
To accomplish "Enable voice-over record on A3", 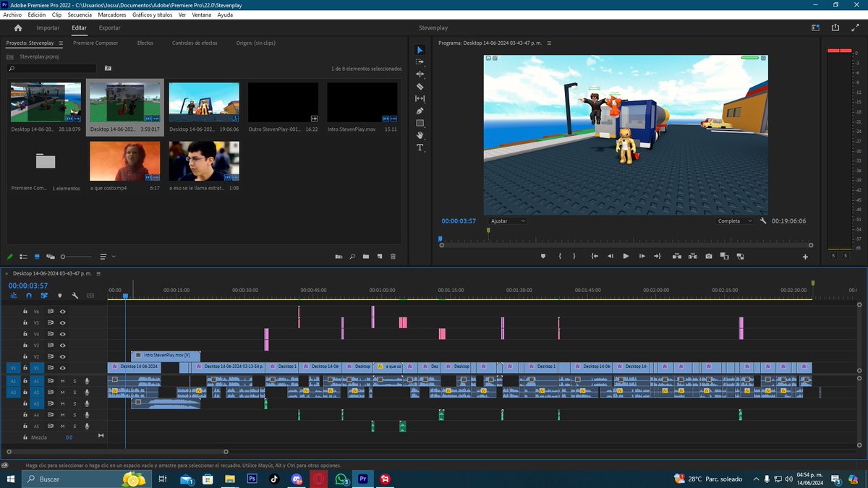I will (87, 403).
